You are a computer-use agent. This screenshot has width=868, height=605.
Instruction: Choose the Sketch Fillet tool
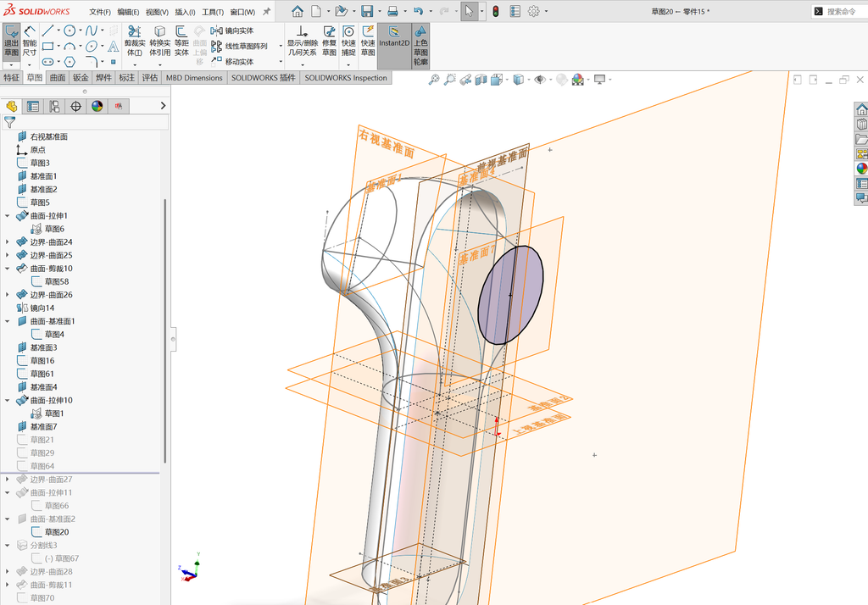coord(92,62)
